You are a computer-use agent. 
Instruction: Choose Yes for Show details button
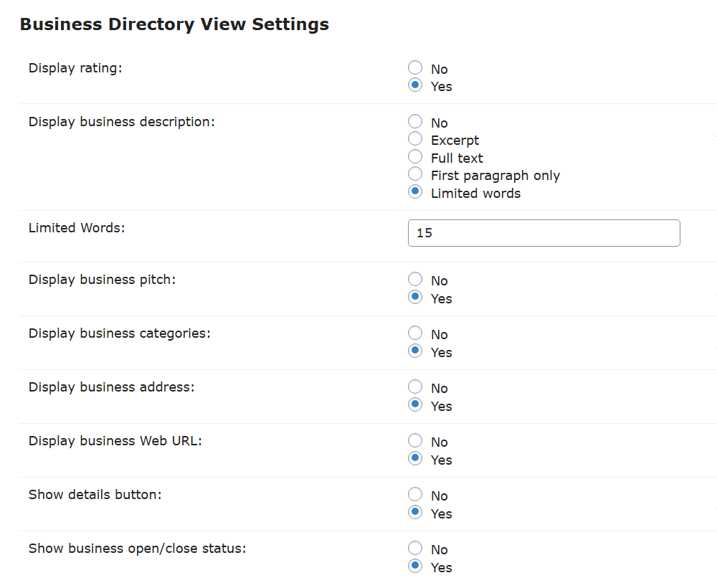tap(415, 513)
